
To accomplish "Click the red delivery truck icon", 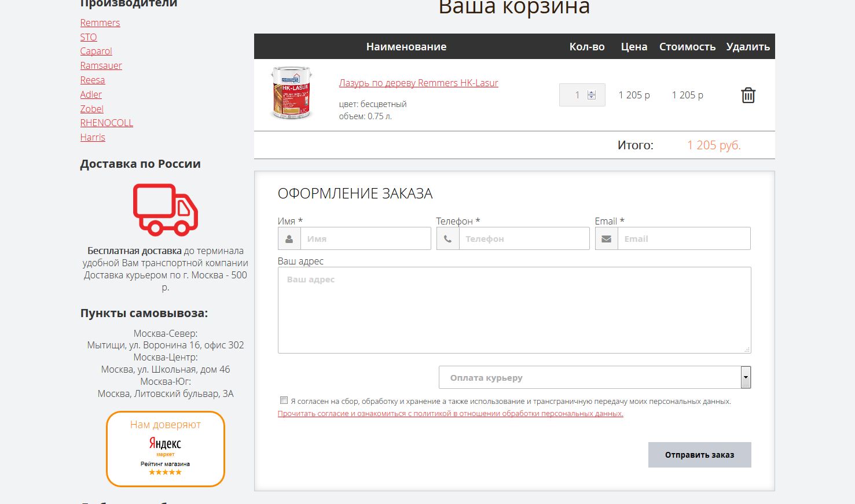I will tap(166, 209).
